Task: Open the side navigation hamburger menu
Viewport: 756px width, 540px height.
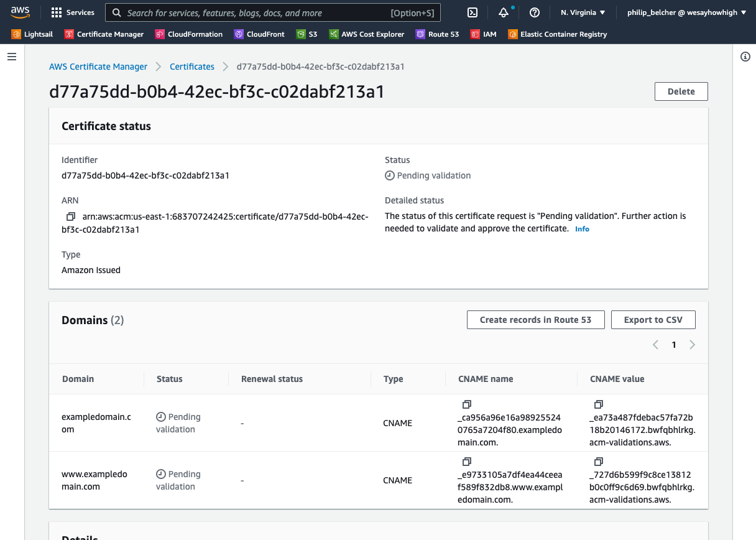Action: point(12,57)
